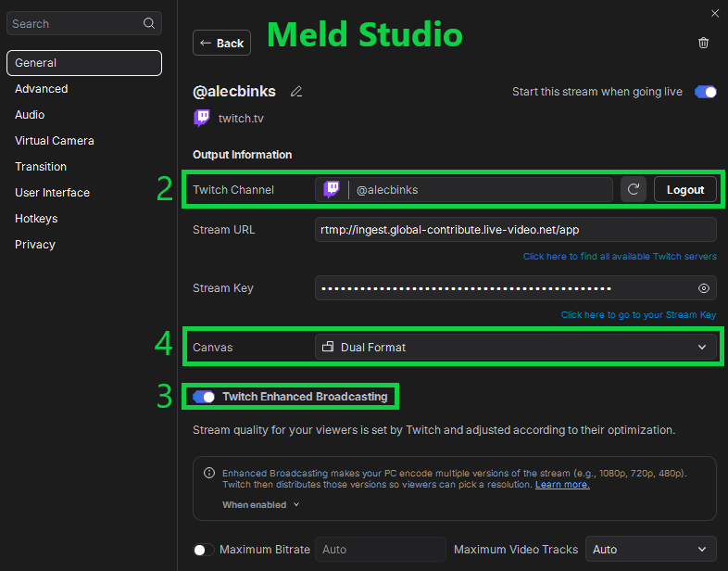Click the Twitch logo beside twitch.tv
The image size is (728, 571).
click(202, 118)
